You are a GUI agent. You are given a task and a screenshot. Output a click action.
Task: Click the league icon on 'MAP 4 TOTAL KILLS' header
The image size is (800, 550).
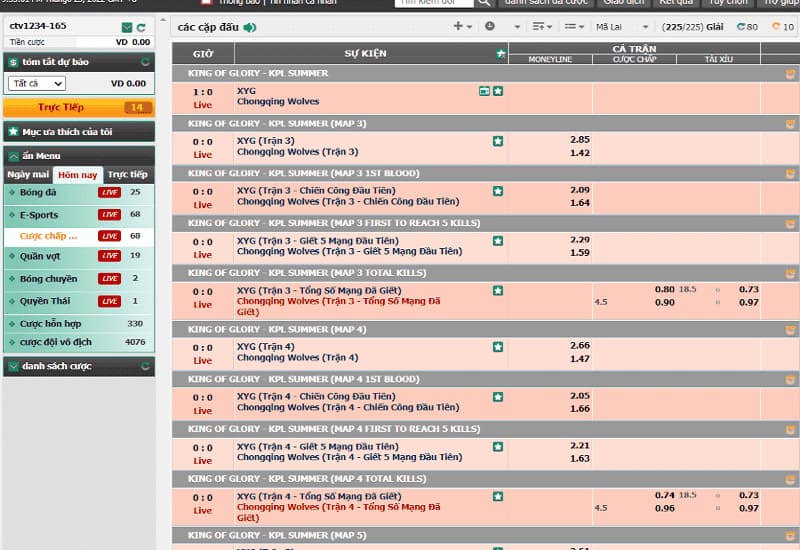point(790,480)
